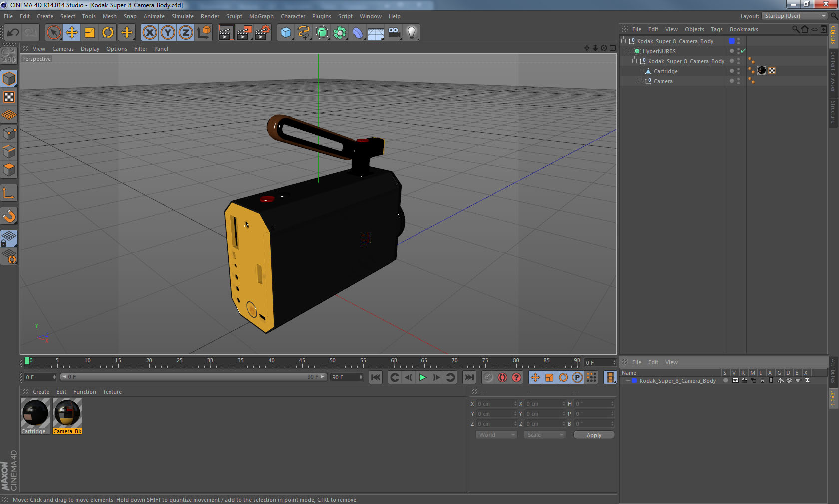839x504 pixels.
Task: Switch to Points mode
Action: (9, 133)
